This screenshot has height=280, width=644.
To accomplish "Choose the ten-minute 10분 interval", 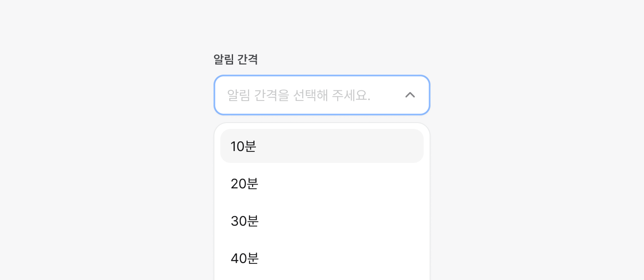I will click(x=322, y=146).
